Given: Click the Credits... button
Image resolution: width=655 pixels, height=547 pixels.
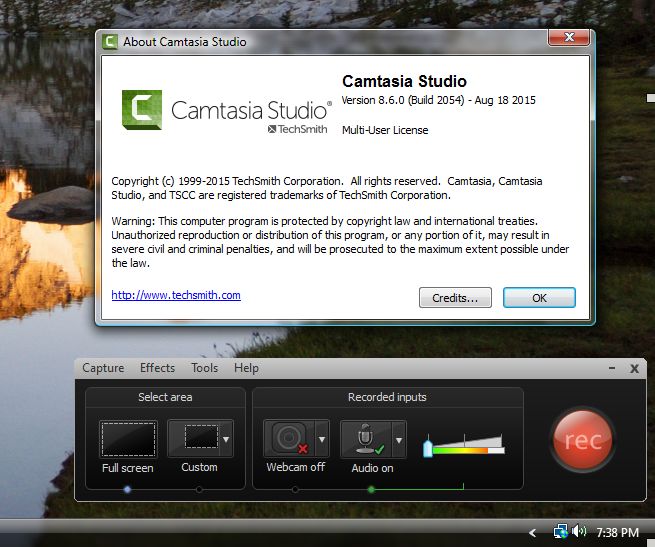Looking at the screenshot, I should (455, 298).
